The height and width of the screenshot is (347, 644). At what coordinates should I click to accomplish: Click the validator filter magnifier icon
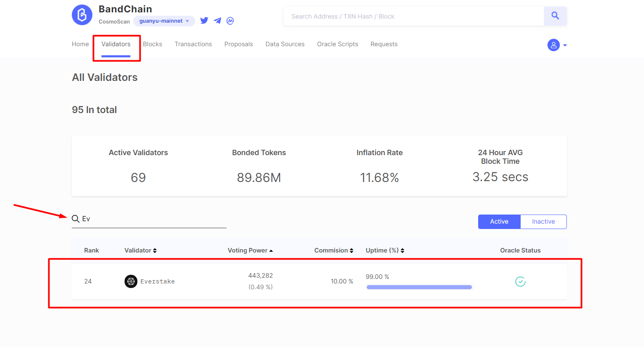[75, 219]
